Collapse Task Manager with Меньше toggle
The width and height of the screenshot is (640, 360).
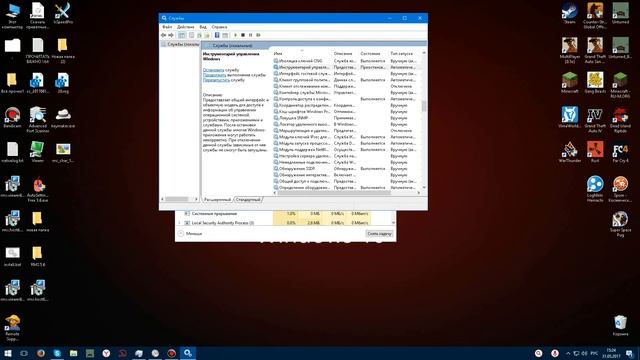pos(190,233)
